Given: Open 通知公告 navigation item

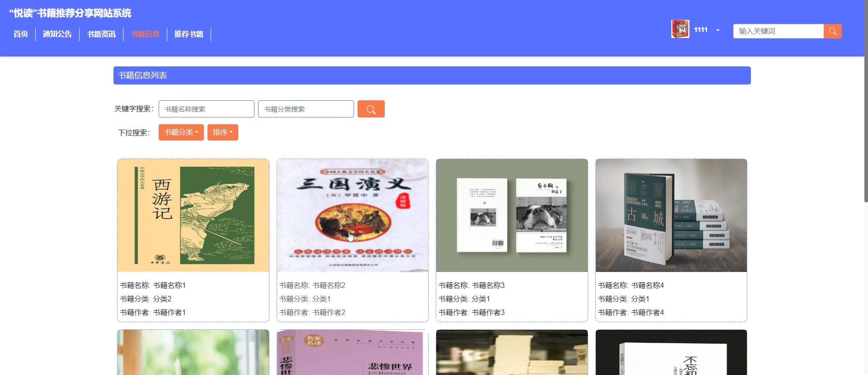Looking at the screenshot, I should coord(57,34).
